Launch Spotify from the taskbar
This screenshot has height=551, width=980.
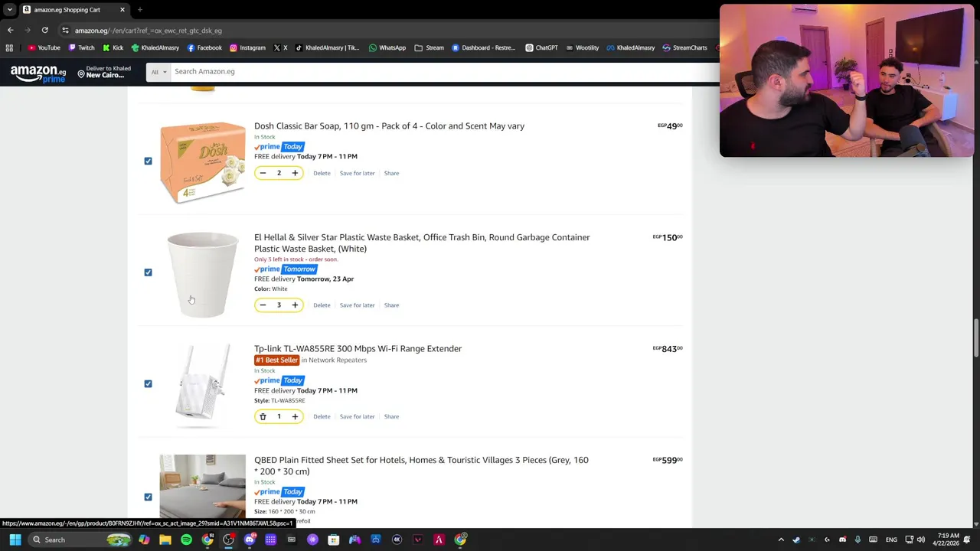tap(186, 540)
